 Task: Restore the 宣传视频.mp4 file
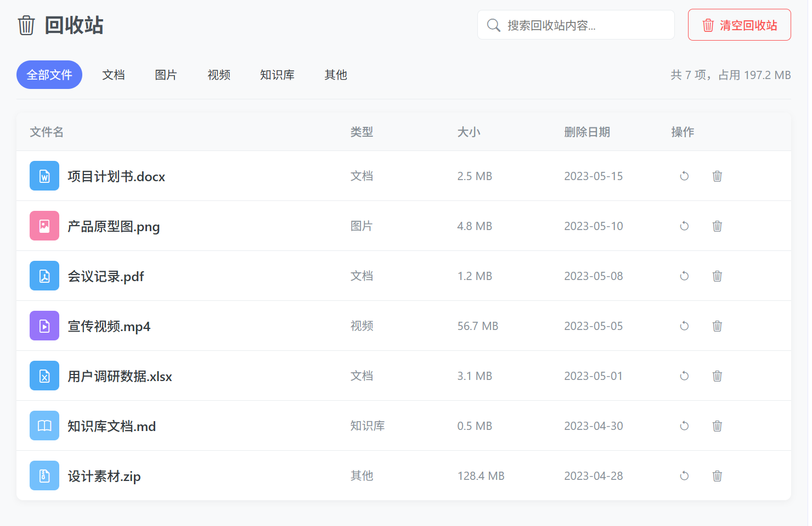[684, 326]
